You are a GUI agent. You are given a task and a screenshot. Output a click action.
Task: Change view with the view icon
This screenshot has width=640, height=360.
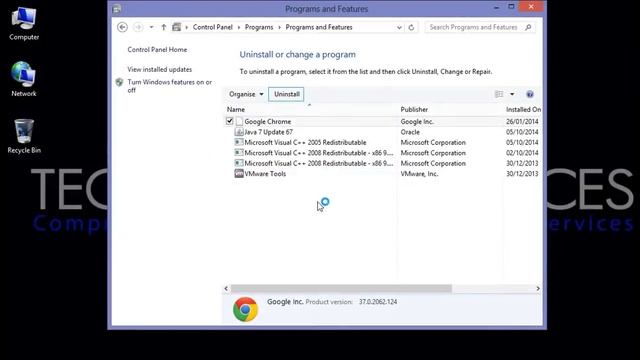[499, 94]
